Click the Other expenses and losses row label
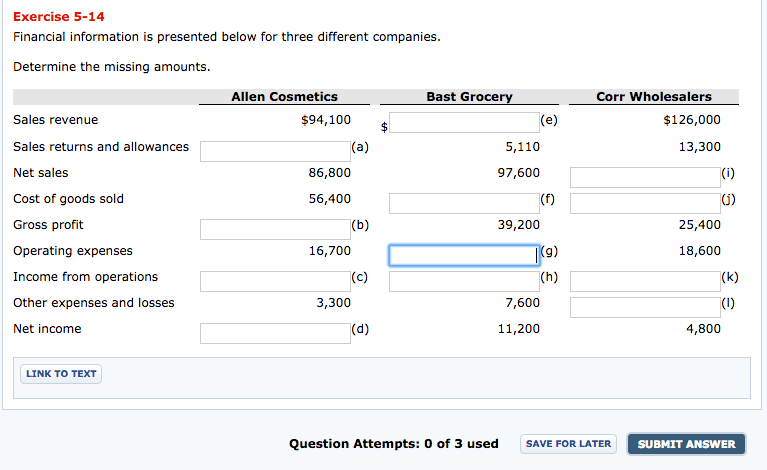This screenshot has width=767, height=470. 93,303
